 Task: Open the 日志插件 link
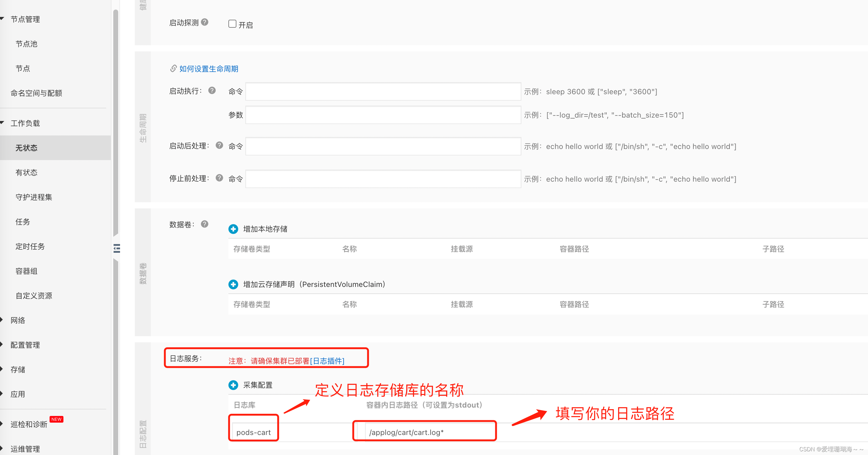(x=327, y=361)
